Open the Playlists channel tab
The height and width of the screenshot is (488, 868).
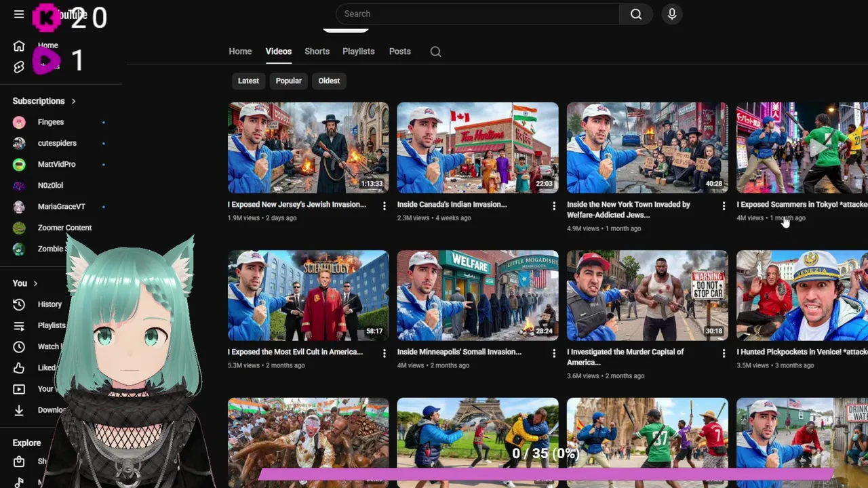(358, 52)
